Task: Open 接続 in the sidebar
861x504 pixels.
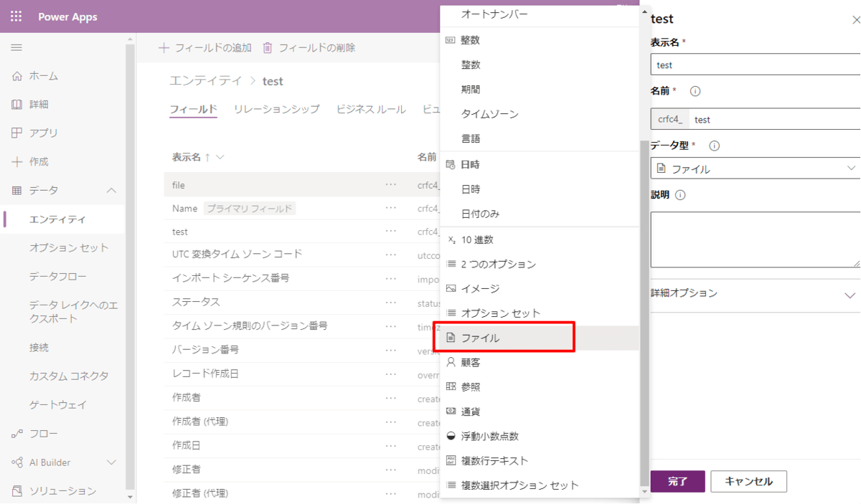Action: pos(39,348)
